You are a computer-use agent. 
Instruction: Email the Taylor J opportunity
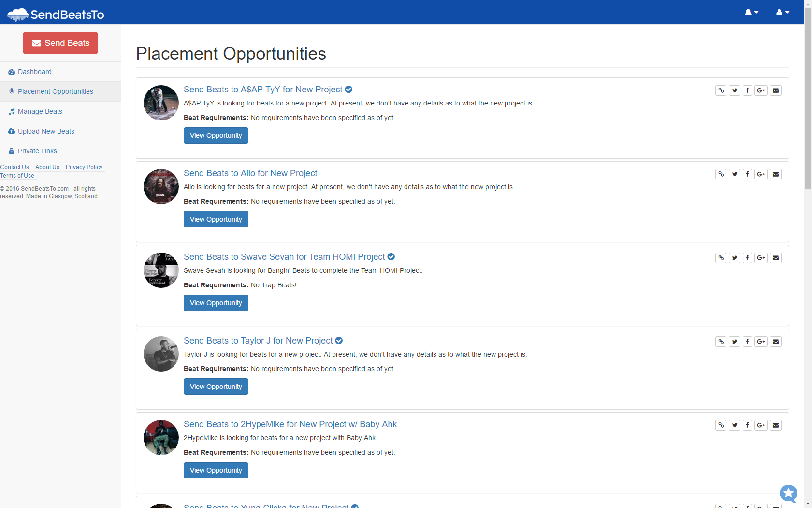pyautogui.click(x=776, y=342)
